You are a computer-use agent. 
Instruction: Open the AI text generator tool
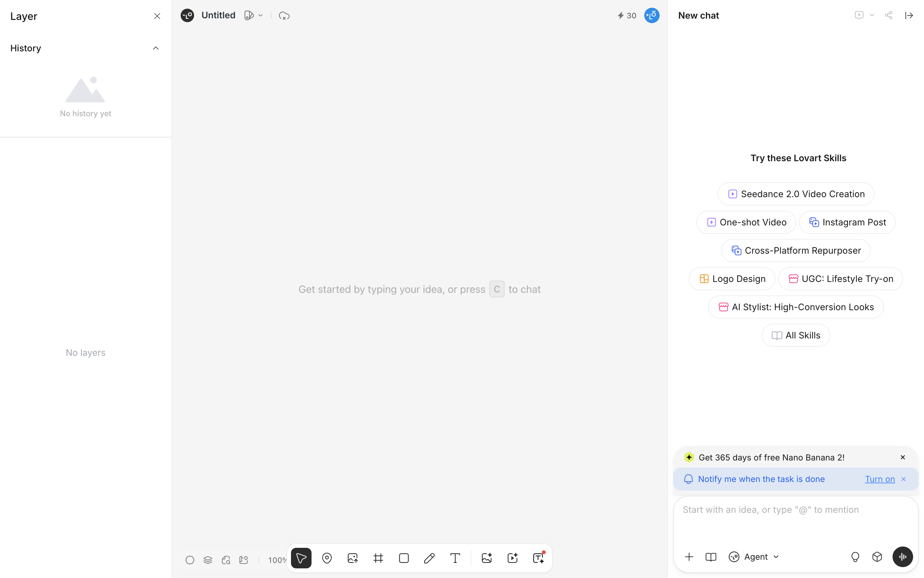pos(538,558)
